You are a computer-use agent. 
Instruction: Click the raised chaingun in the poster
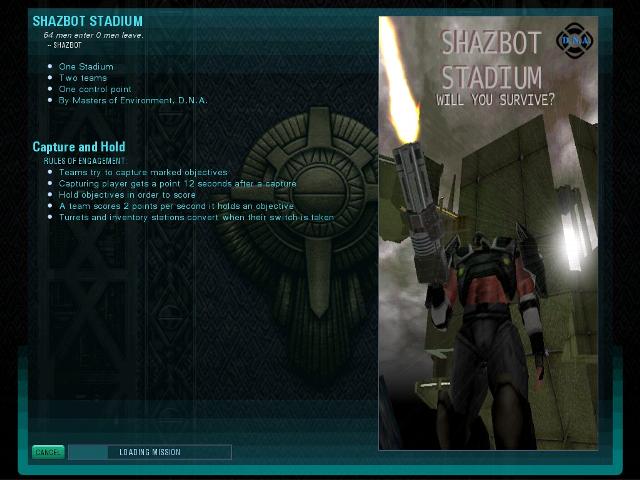pos(418,212)
